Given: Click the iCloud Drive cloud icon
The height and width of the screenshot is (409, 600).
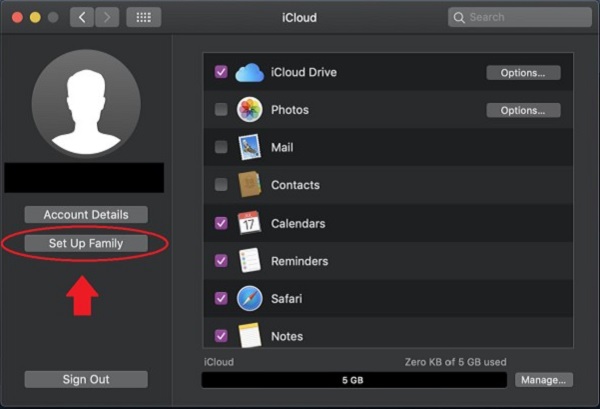Looking at the screenshot, I should coord(249,73).
